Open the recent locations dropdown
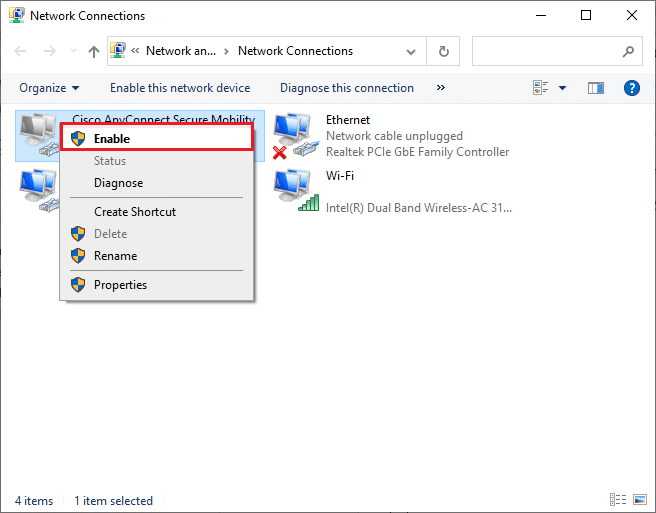 pos(73,51)
